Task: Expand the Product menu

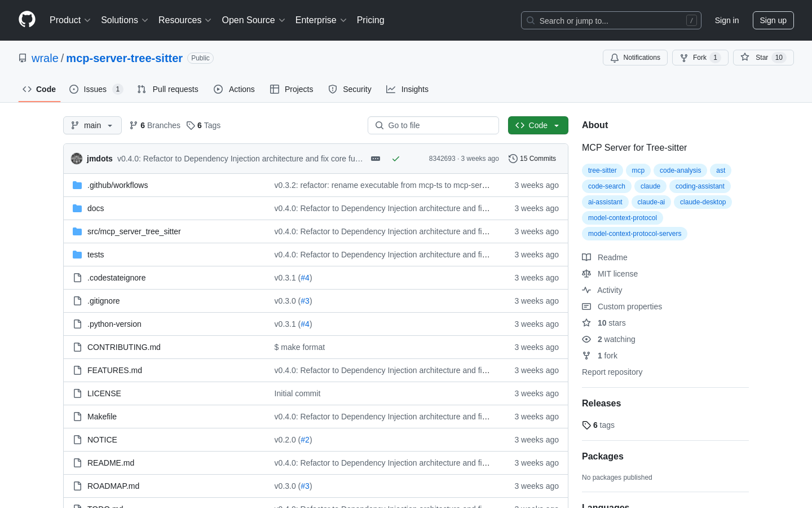Action: coord(70,20)
